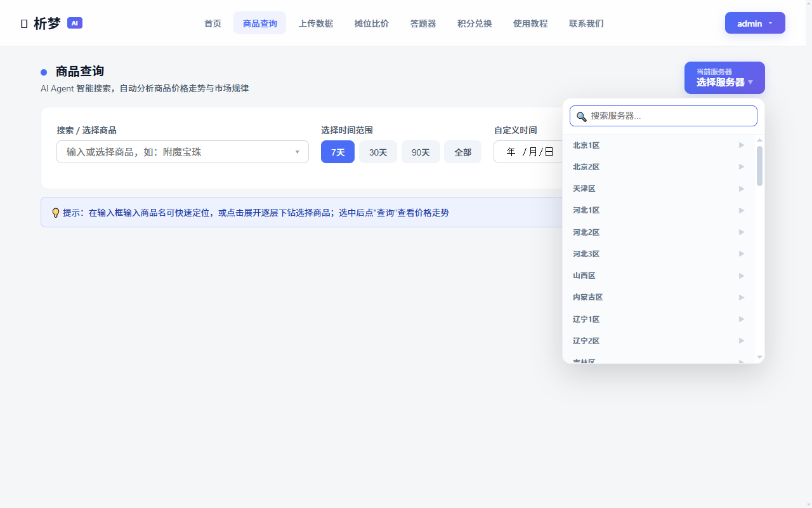The height and width of the screenshot is (508, 812).
Task: Select the 全部 time range
Action: (x=462, y=152)
